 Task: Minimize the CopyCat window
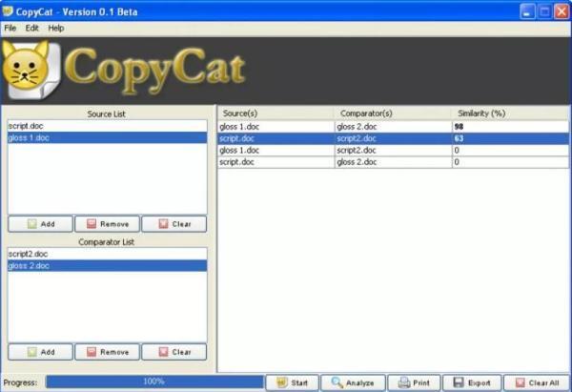(x=527, y=11)
